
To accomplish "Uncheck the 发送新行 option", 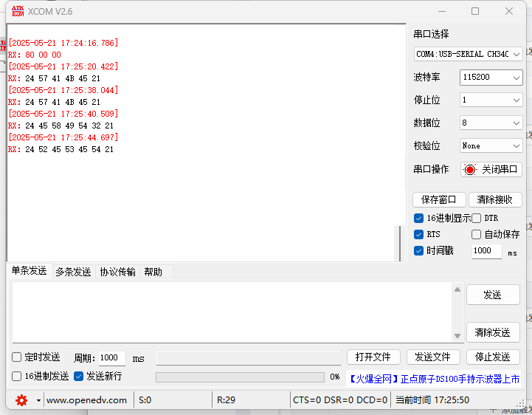I will coord(79,377).
